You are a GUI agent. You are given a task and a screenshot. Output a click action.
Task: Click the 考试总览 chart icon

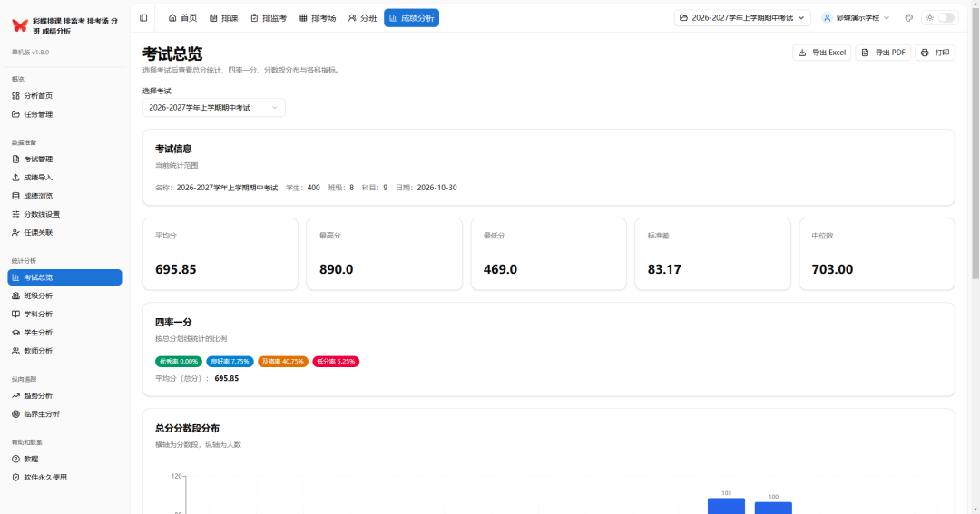pos(15,277)
